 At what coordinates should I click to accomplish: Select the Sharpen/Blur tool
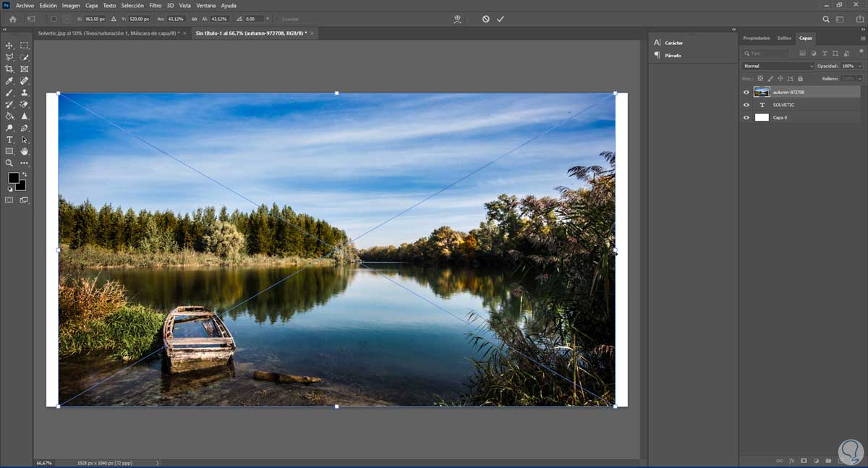point(25,116)
